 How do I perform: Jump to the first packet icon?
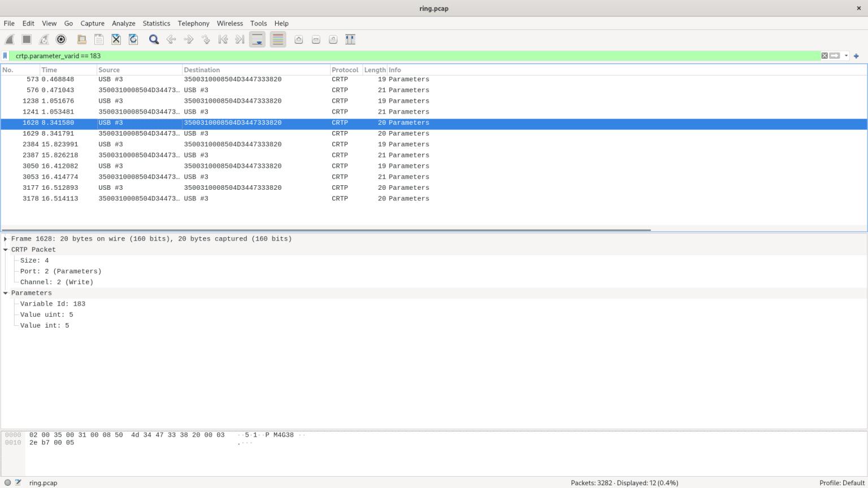pos(223,40)
